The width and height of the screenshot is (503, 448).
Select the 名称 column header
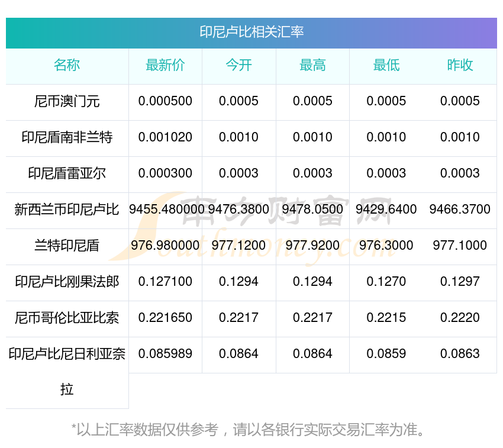click(x=67, y=66)
